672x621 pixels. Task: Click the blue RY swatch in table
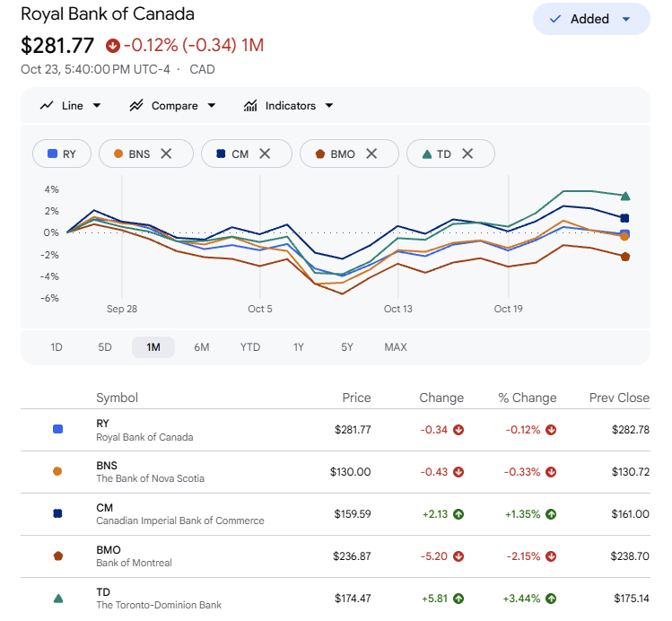[57, 429]
